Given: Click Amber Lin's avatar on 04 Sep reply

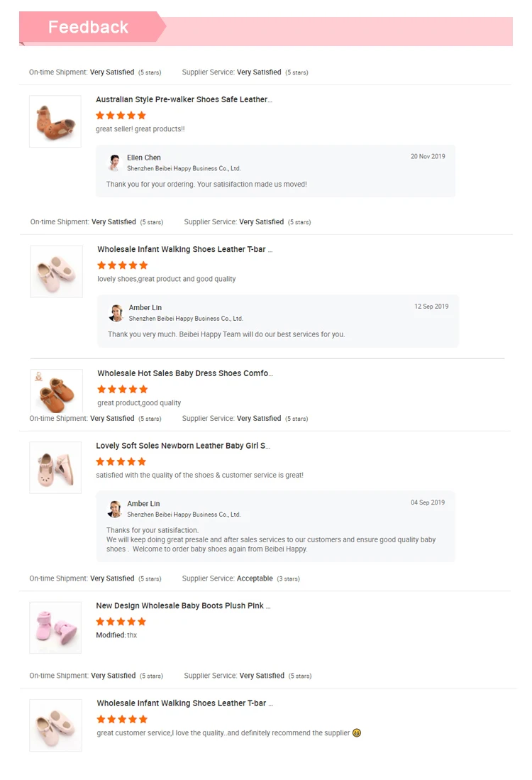Looking at the screenshot, I should [115, 509].
